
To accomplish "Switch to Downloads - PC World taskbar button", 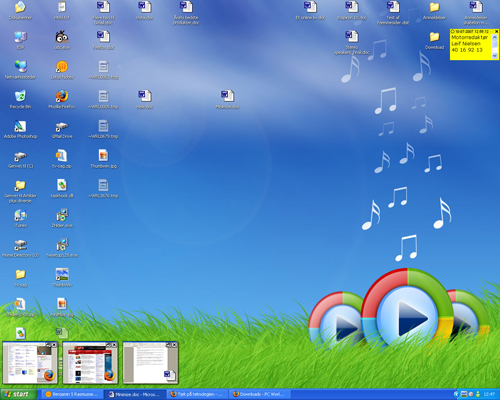I will coord(260,394).
